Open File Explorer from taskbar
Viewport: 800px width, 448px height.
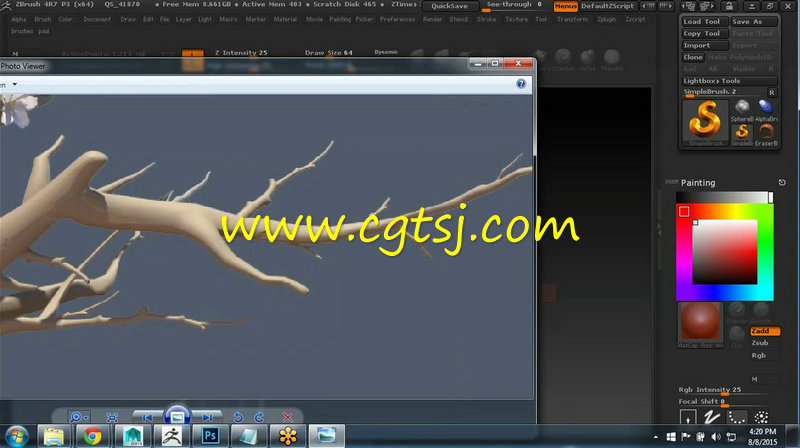click(x=54, y=436)
